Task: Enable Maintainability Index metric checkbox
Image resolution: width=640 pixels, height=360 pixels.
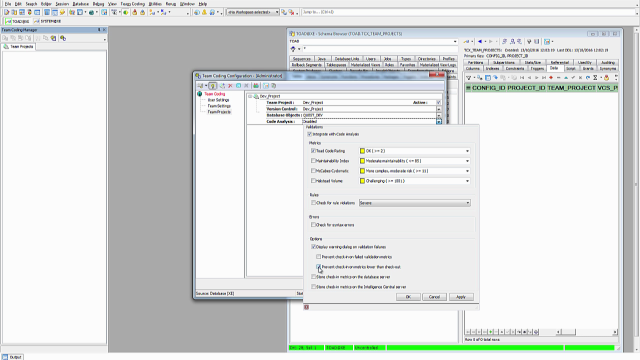Action: click(313, 161)
